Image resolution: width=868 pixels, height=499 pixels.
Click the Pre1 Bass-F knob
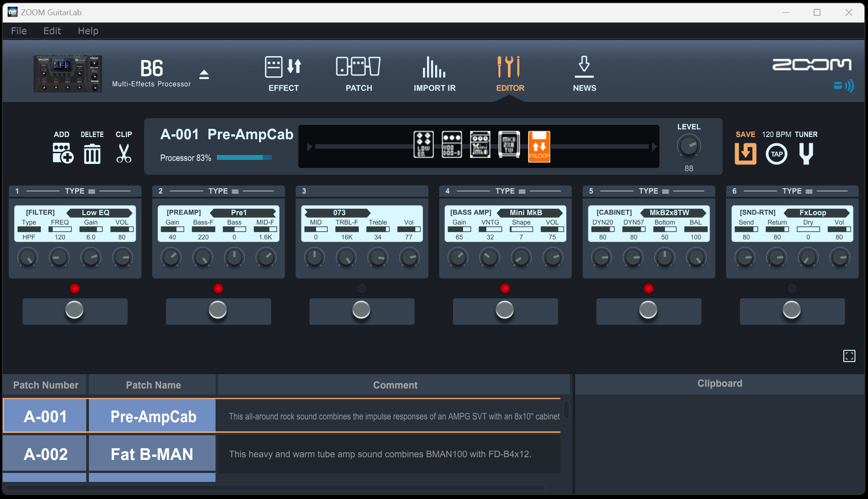click(x=203, y=258)
